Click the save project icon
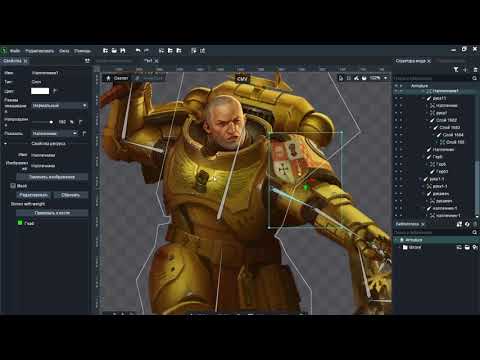The height and width of the screenshot is (360, 480). point(123,51)
